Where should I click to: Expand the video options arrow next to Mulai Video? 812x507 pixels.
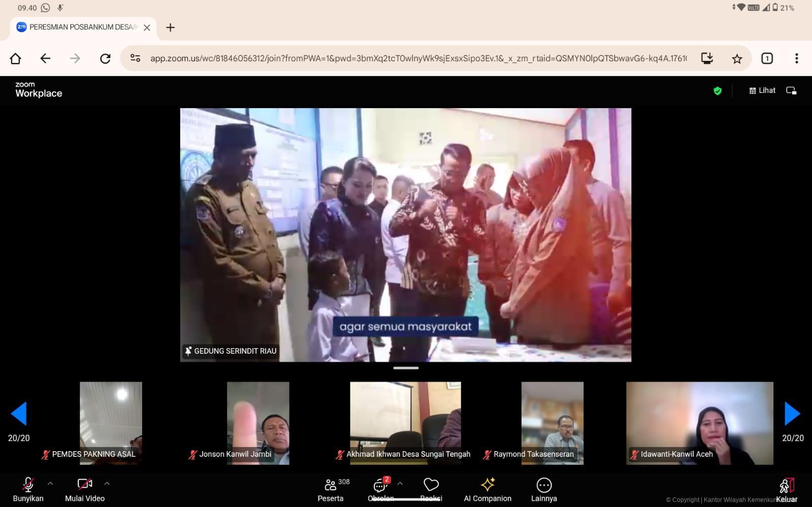107,484
